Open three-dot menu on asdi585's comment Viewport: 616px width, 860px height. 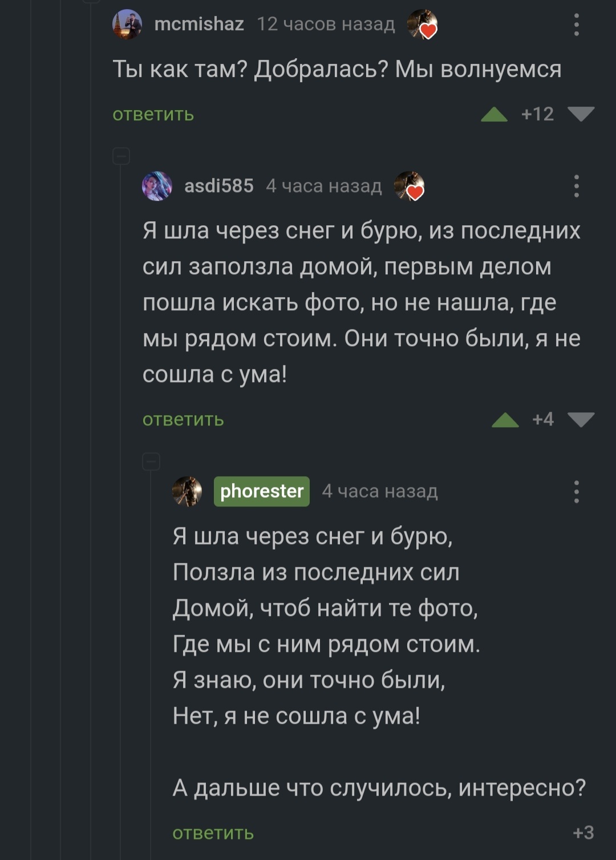577,186
